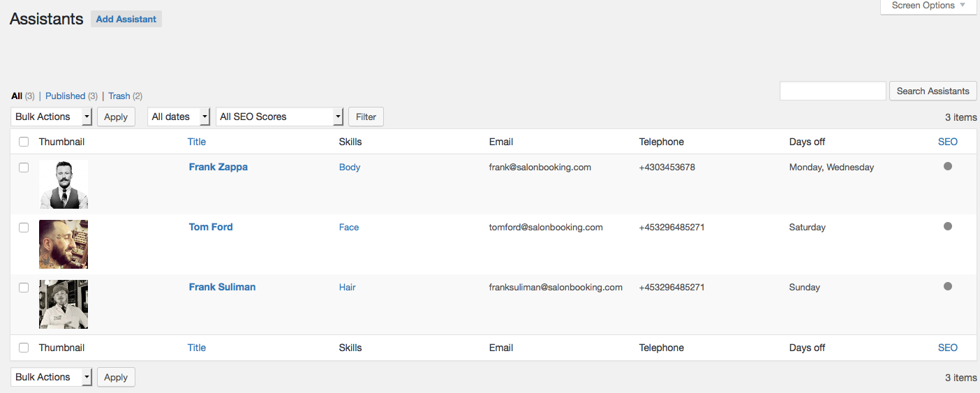980x393 pixels.
Task: Open the Tom Ford assistant entry
Action: [x=211, y=227]
